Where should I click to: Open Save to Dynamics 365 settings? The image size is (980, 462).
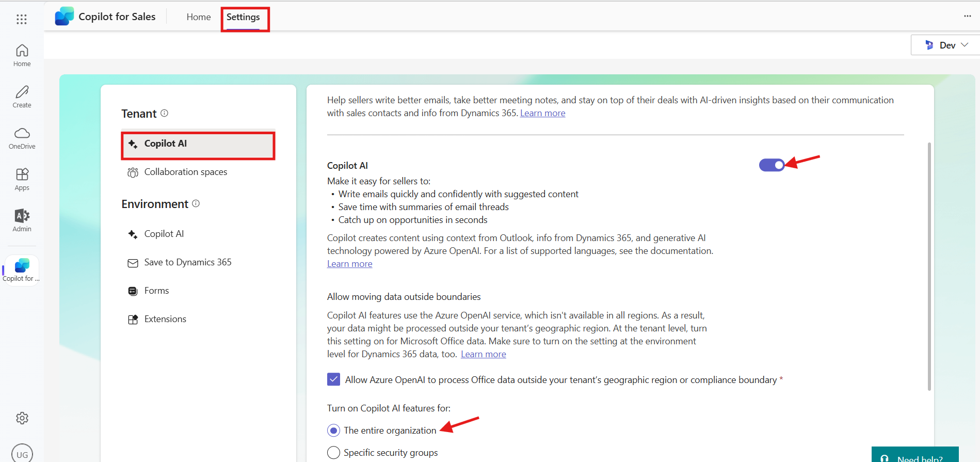(x=187, y=262)
